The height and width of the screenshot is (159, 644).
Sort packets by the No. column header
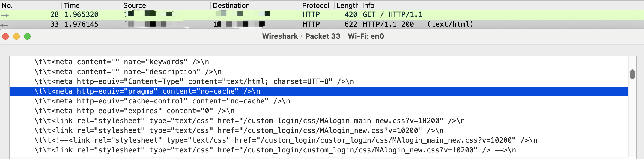pos(7,5)
